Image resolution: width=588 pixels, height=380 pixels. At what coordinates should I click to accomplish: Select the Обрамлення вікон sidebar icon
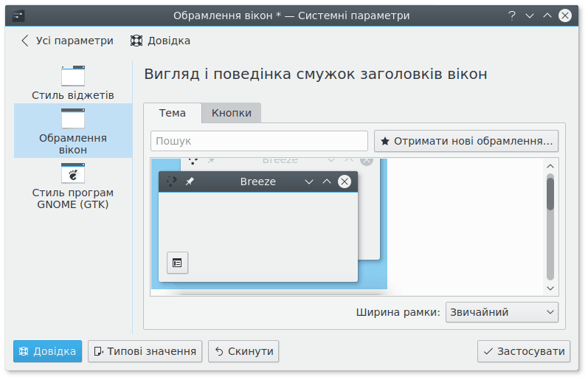(73, 119)
